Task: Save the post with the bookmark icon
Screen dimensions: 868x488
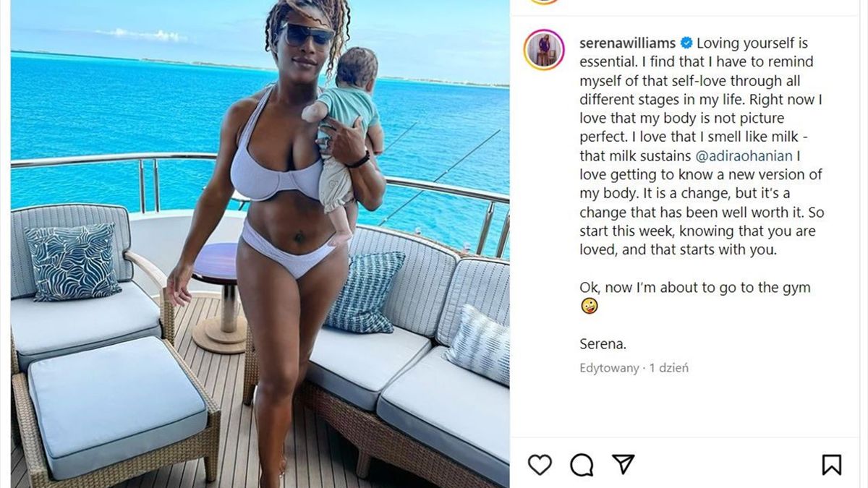Action: (x=832, y=464)
